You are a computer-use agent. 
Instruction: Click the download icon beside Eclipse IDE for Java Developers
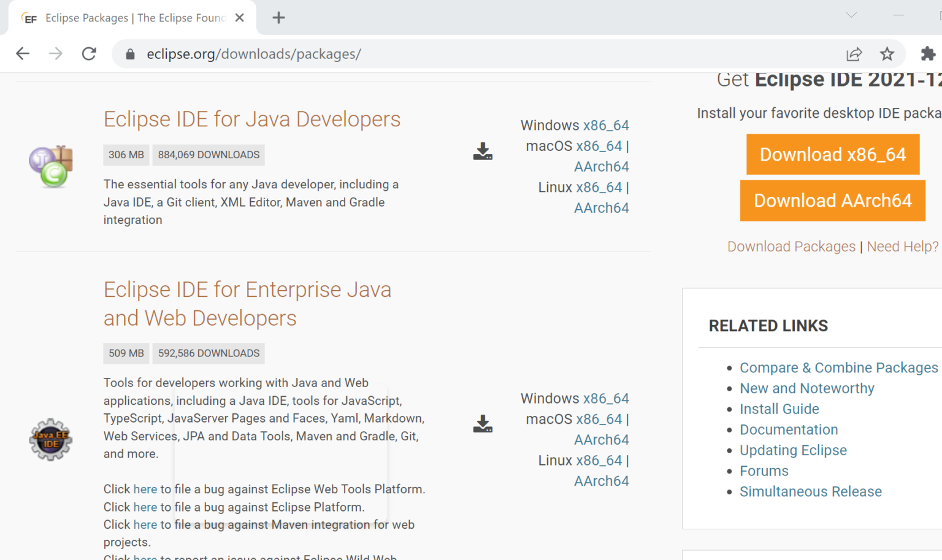(482, 152)
